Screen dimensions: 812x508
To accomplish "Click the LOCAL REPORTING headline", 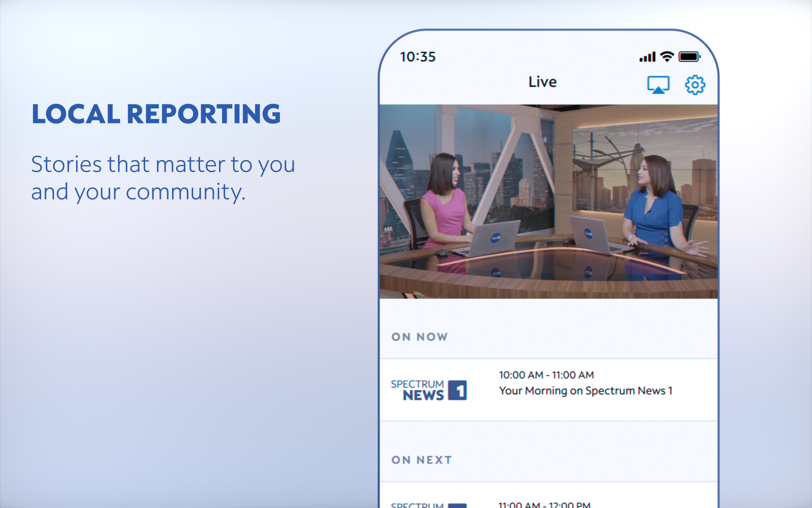I will click(156, 114).
